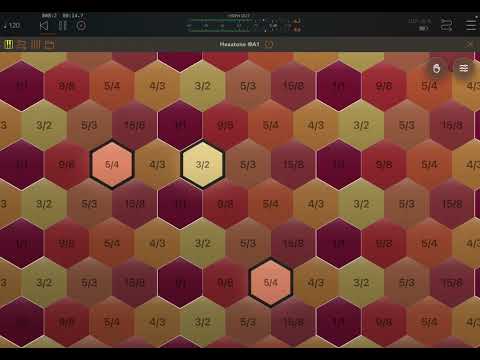
Task: Tap the highlighted 5/4 hexagon near bottom
Action: pos(271,283)
